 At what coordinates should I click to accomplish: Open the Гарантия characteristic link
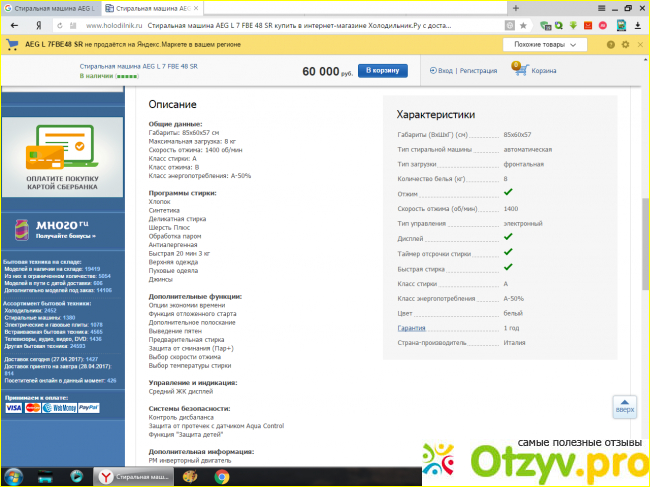(411, 328)
